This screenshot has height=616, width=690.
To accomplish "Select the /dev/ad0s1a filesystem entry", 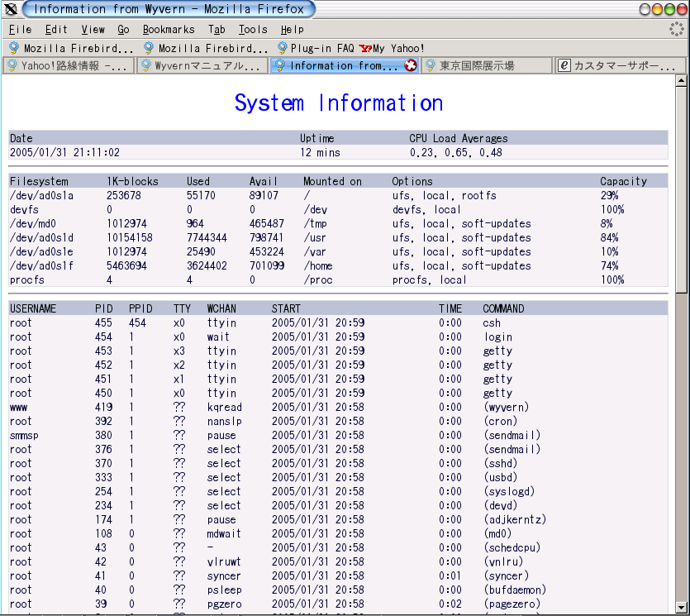I will [x=42, y=195].
